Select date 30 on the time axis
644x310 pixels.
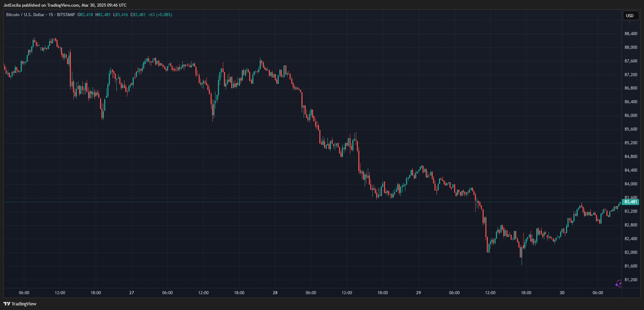pos(562,293)
